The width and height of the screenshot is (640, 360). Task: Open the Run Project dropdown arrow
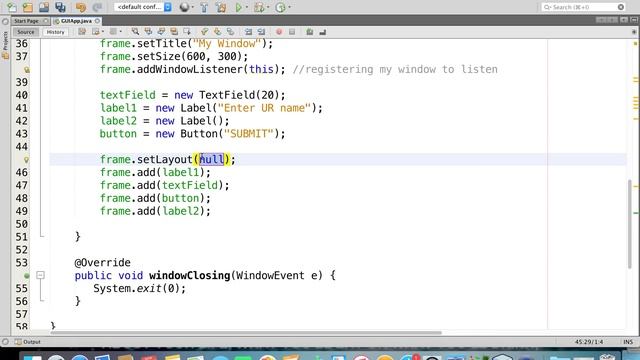click(247, 7)
